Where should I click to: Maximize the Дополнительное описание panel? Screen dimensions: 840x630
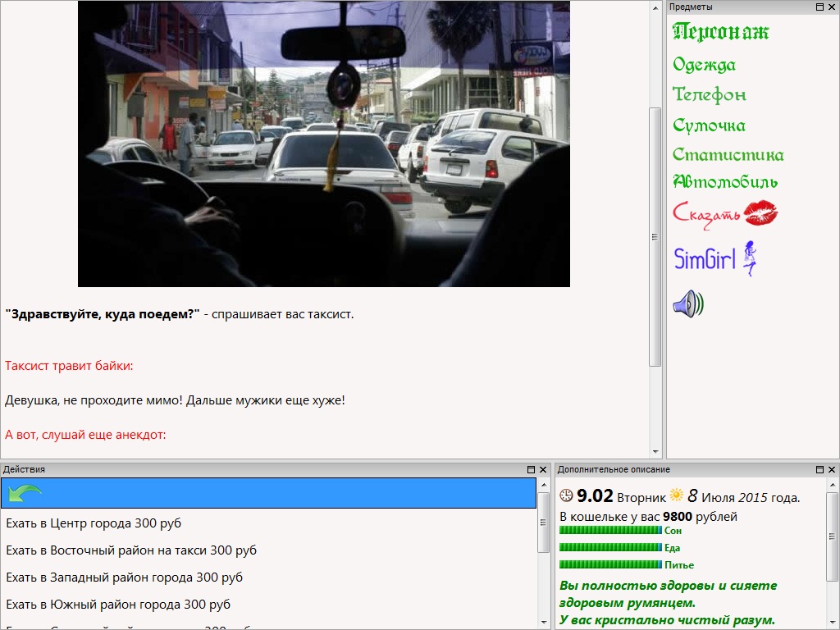point(819,469)
